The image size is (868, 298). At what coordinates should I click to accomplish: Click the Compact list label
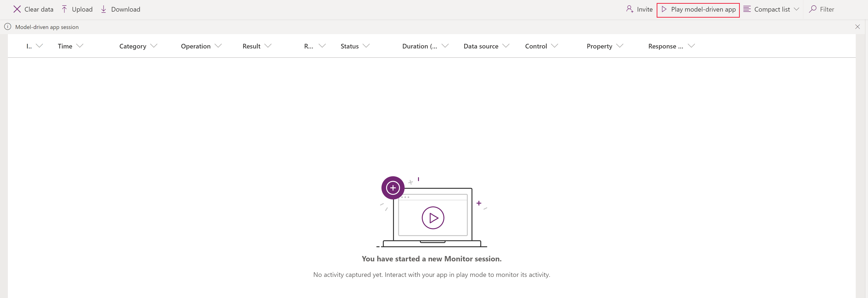(772, 9)
